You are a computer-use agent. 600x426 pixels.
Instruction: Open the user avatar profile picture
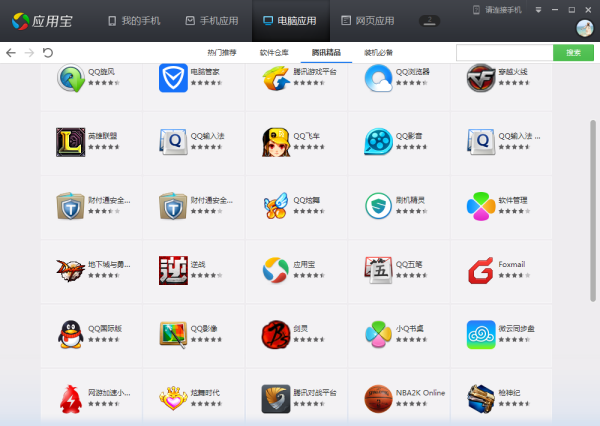coord(585,28)
